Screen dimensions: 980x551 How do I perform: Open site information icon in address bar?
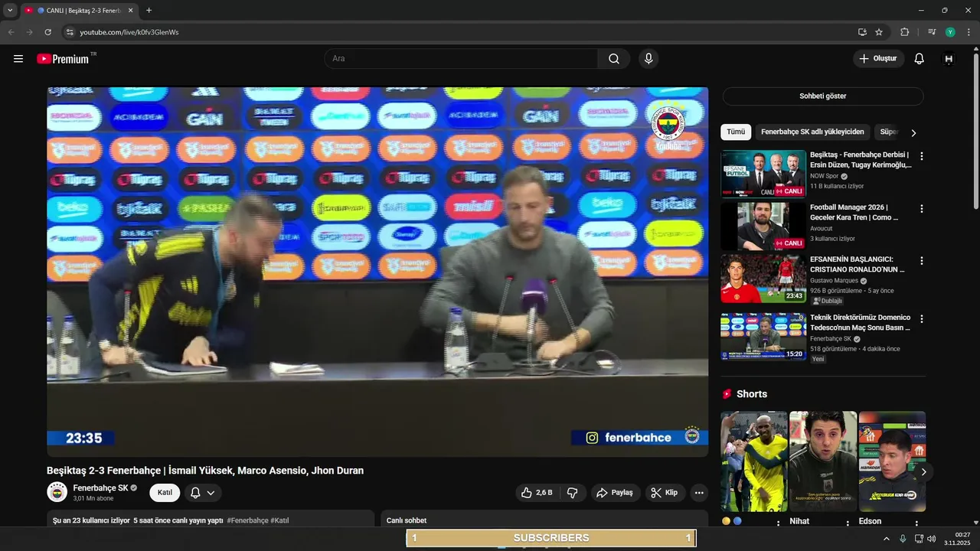point(70,32)
